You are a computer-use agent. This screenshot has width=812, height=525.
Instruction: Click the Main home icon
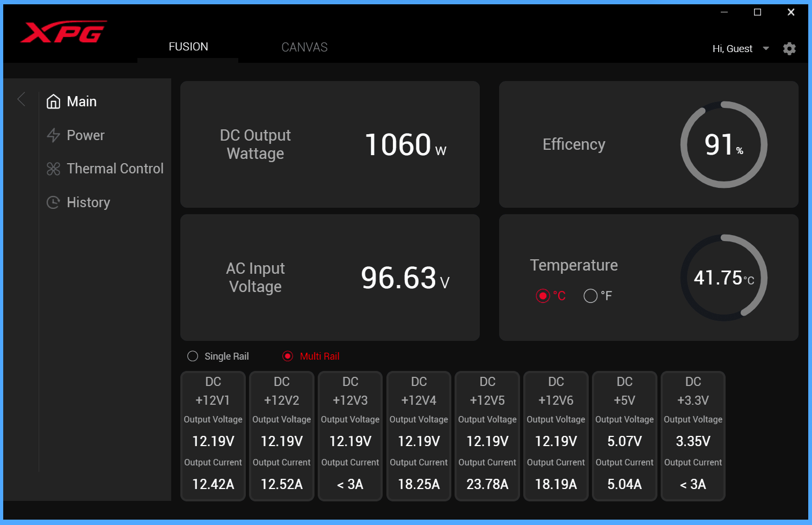point(53,101)
